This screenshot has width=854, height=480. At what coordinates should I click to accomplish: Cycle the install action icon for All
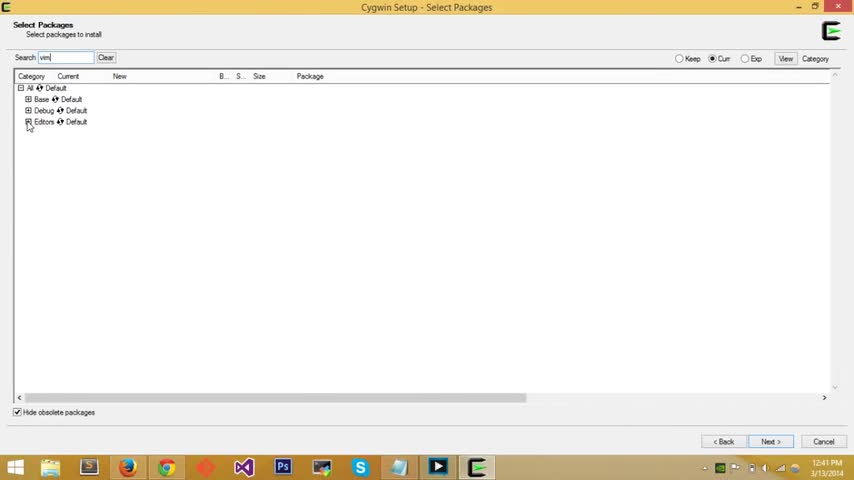(39, 88)
